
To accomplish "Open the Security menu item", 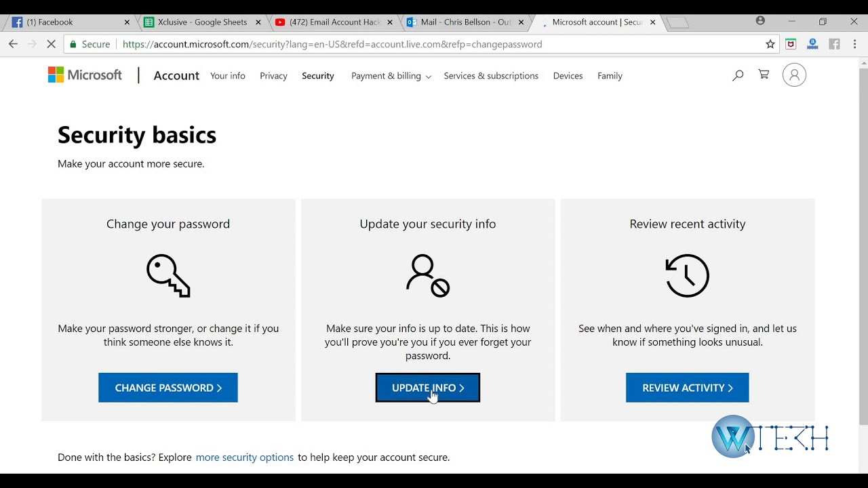I will click(318, 76).
